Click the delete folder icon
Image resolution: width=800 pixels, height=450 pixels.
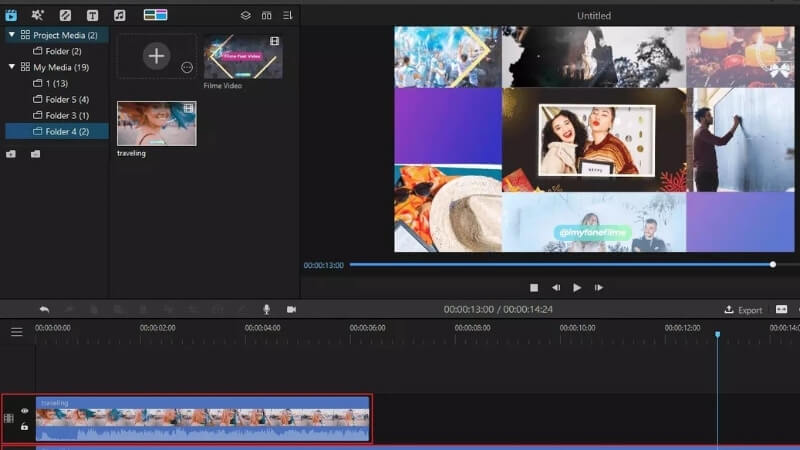[x=35, y=154]
